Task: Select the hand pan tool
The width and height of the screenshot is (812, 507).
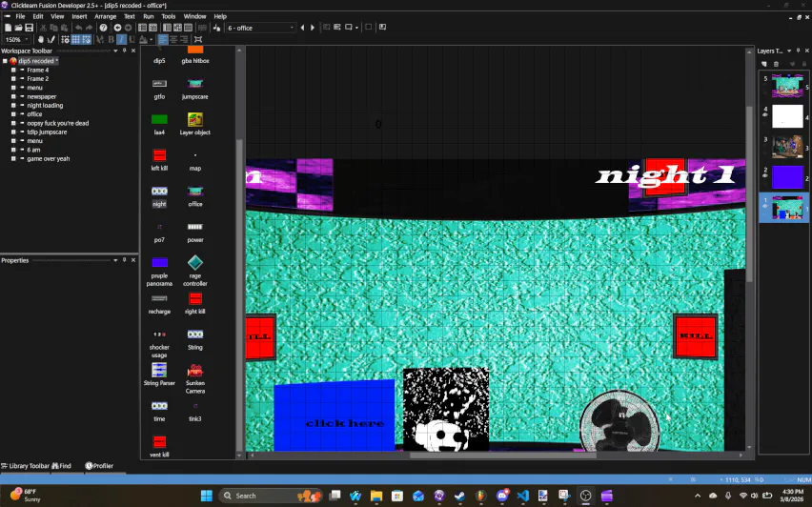Action: (40, 39)
